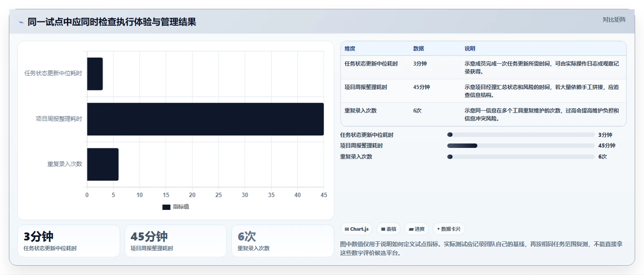Click the 指标值 legend label

(181, 207)
